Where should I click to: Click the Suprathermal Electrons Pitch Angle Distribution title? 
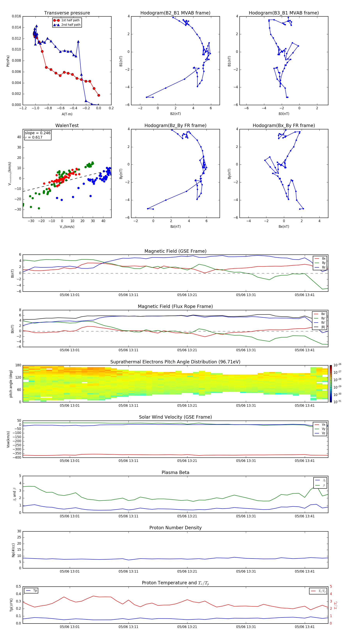[x=175, y=362]
